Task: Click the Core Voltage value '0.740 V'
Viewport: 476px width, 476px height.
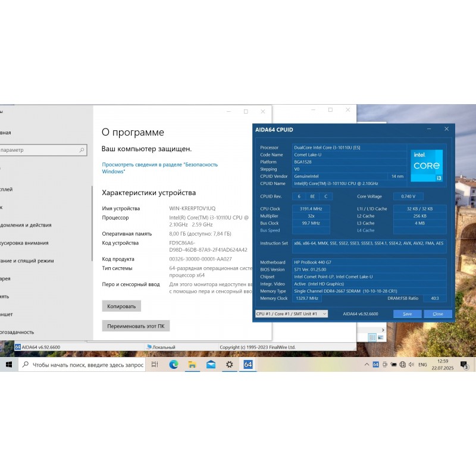Action: (x=408, y=196)
